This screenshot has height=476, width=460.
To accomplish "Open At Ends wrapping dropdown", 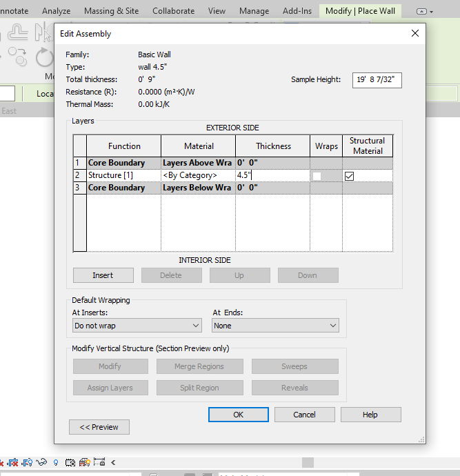I will coord(275,326).
